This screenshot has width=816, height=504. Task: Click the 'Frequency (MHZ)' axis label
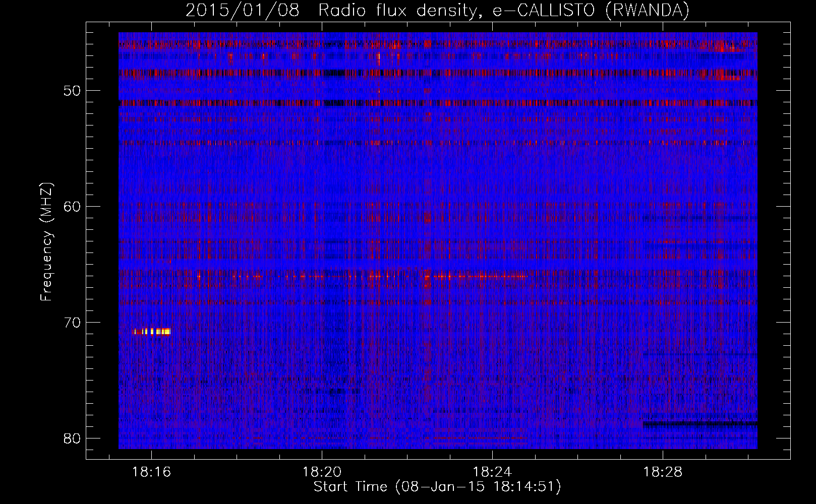tap(46, 241)
